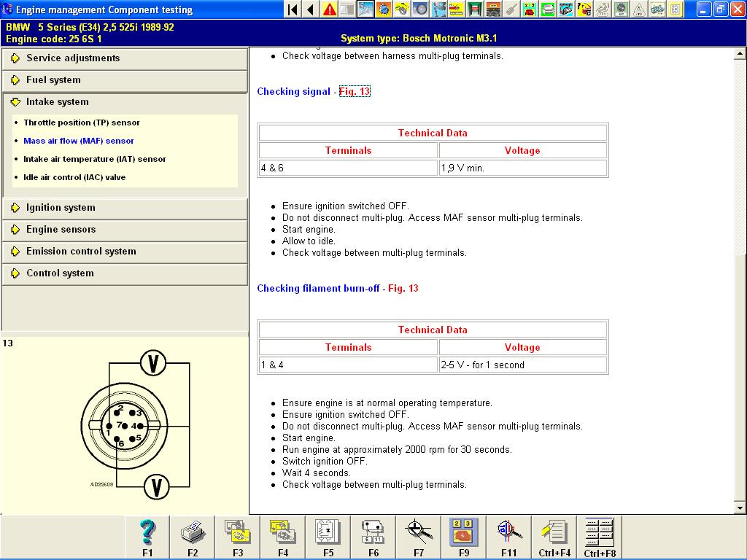Expand the Ignition system section
The image size is (747, 560).
coord(125,208)
